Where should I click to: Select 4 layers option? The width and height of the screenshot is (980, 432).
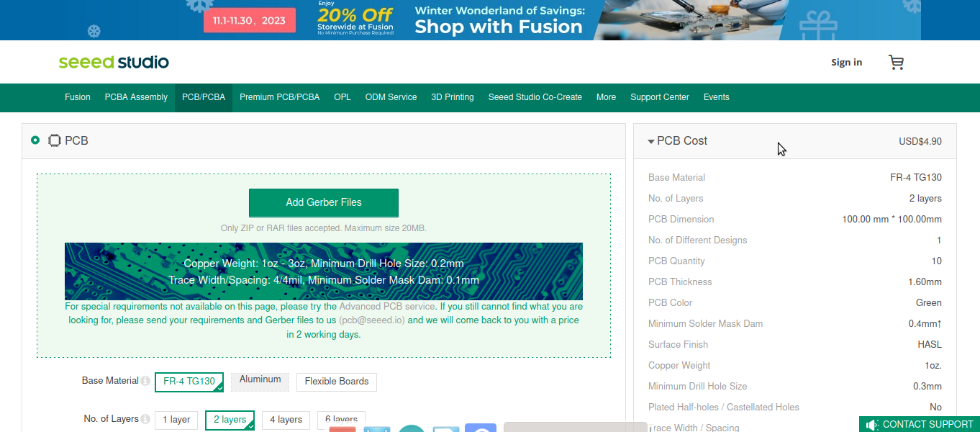pyautogui.click(x=286, y=420)
